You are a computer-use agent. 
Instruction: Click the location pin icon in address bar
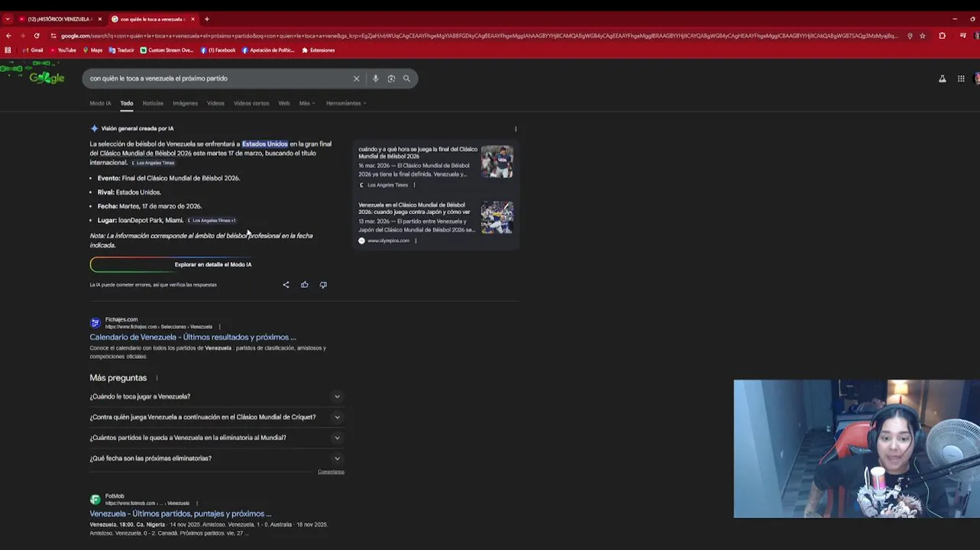point(910,36)
